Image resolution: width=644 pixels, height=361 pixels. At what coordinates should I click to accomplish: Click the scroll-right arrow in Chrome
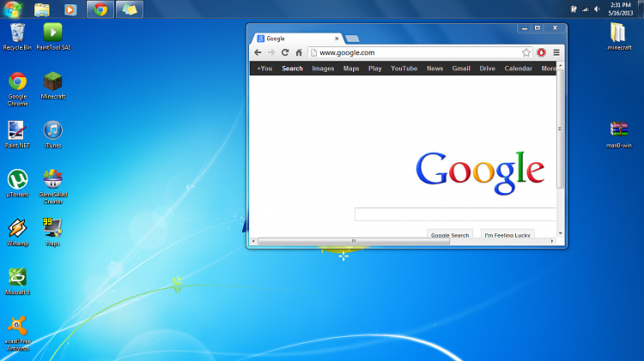point(552,241)
